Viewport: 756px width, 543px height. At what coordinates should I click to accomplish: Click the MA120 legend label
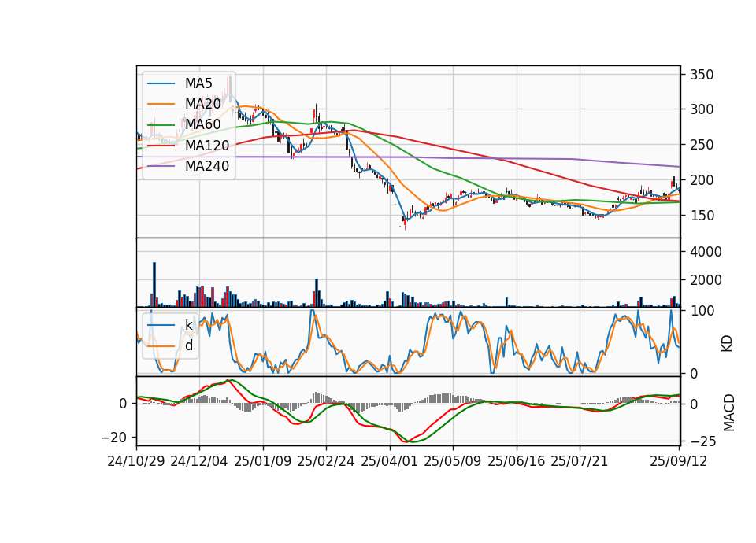coord(207,145)
